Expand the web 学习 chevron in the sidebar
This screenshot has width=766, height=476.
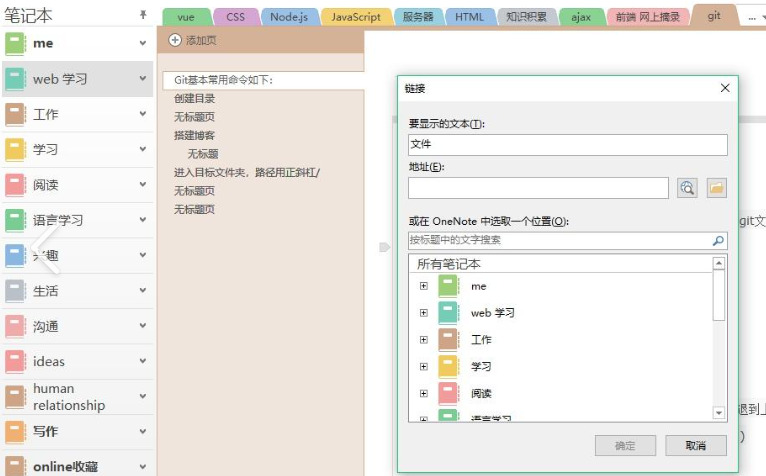(143, 78)
